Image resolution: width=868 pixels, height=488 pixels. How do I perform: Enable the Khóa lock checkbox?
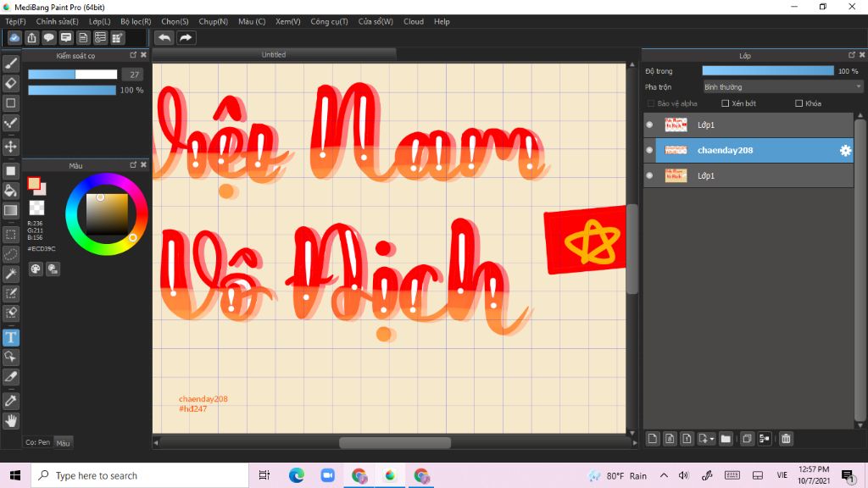[x=798, y=103]
